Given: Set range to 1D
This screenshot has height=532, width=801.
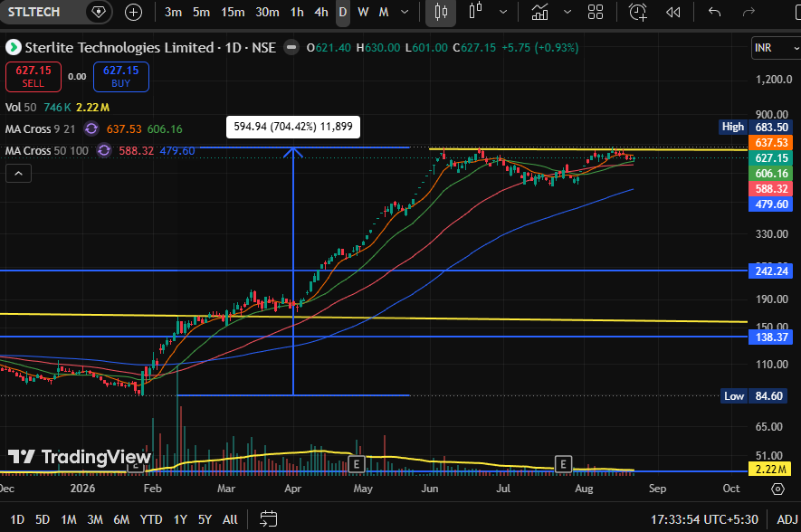Looking at the screenshot, I should click(x=17, y=519).
